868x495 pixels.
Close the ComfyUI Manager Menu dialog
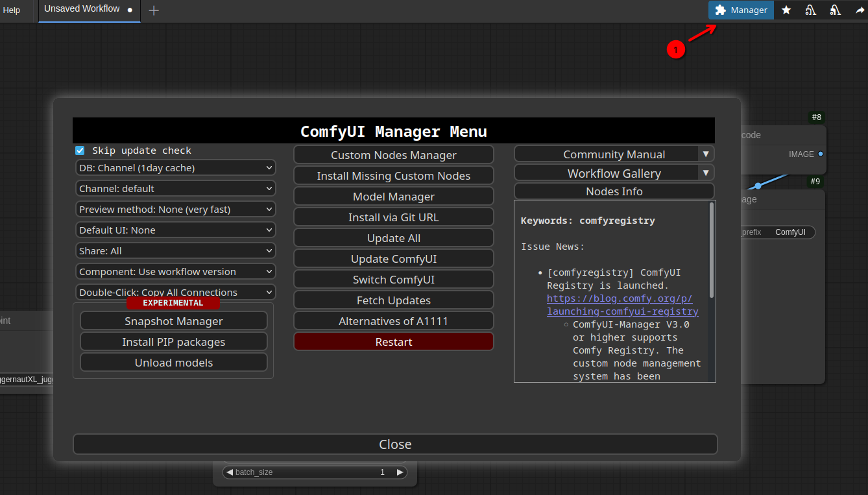[x=395, y=444]
